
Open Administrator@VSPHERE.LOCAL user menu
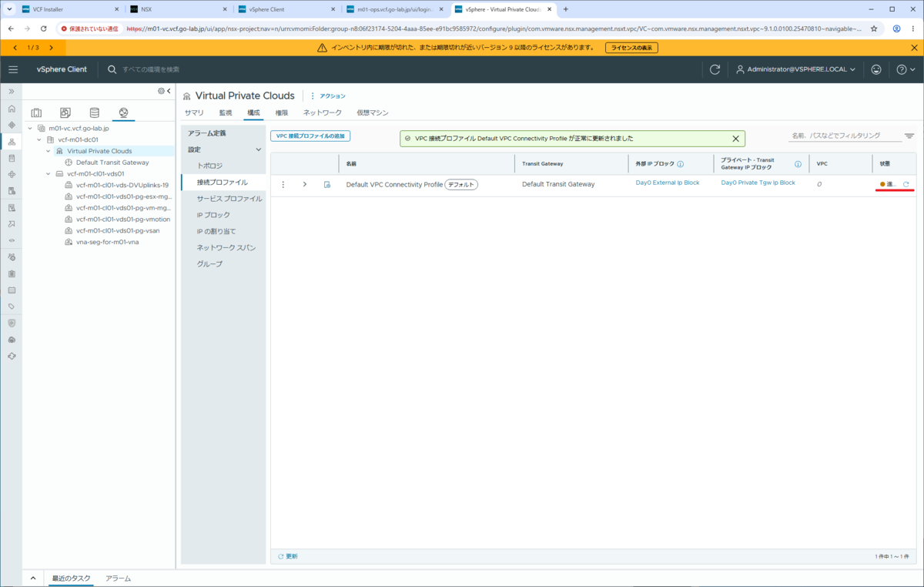tap(797, 69)
